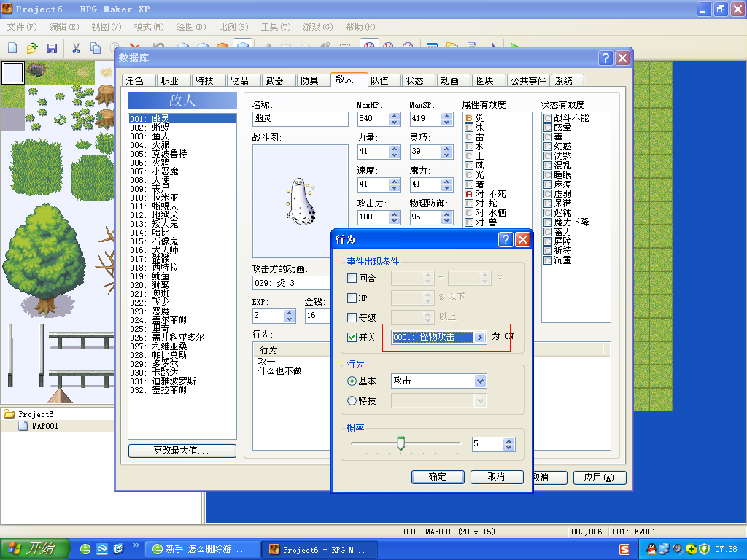747x560 pixels.
Task: Decrease 灵巧 value with down arrow
Action: click(x=446, y=155)
